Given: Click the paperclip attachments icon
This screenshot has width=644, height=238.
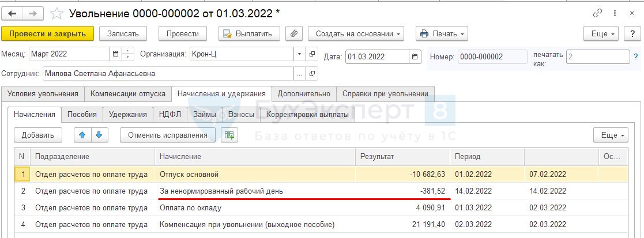Looking at the screenshot, I should (294, 33).
